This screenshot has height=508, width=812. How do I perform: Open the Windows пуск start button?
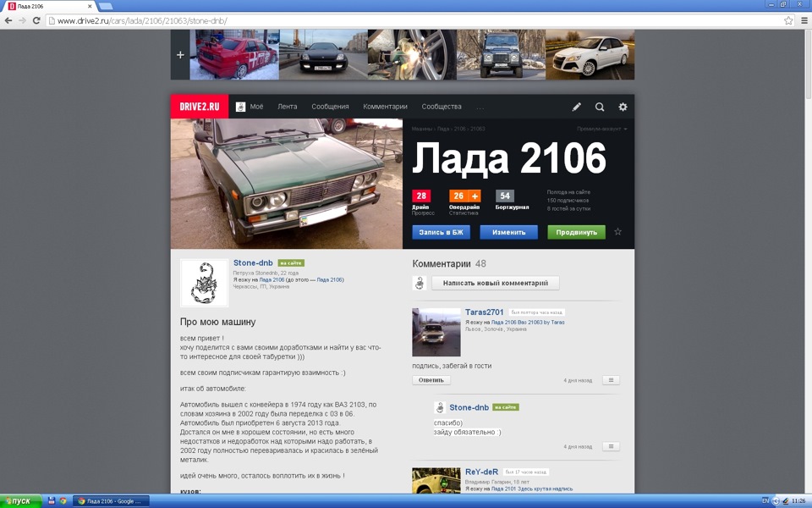coord(20,500)
